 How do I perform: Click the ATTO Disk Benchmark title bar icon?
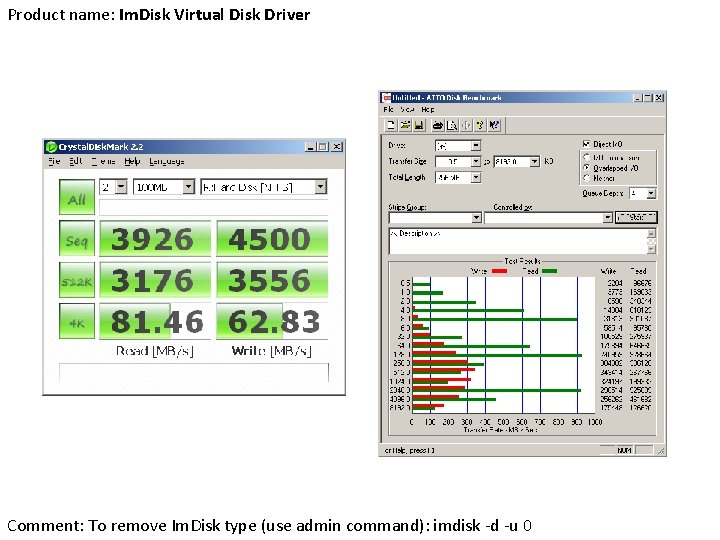click(387, 97)
